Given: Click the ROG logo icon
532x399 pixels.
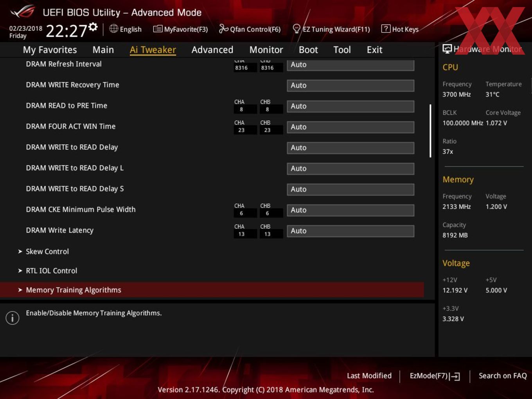Looking at the screenshot, I should [x=23, y=12].
